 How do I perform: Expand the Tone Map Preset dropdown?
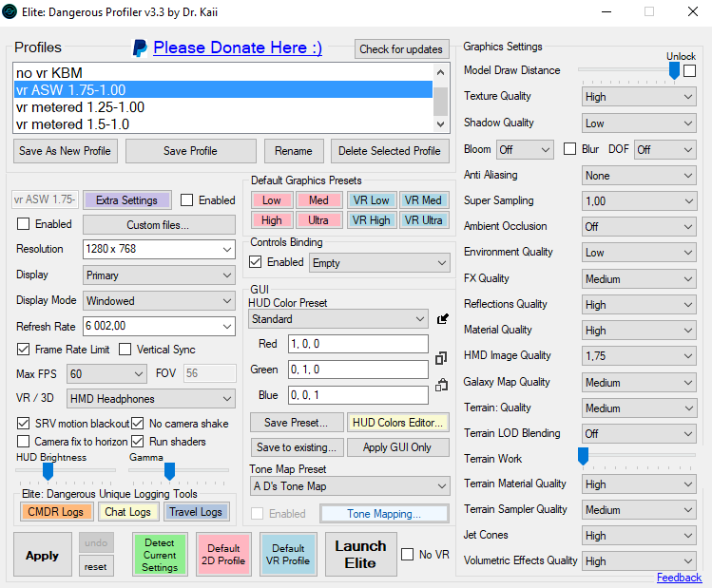350,486
